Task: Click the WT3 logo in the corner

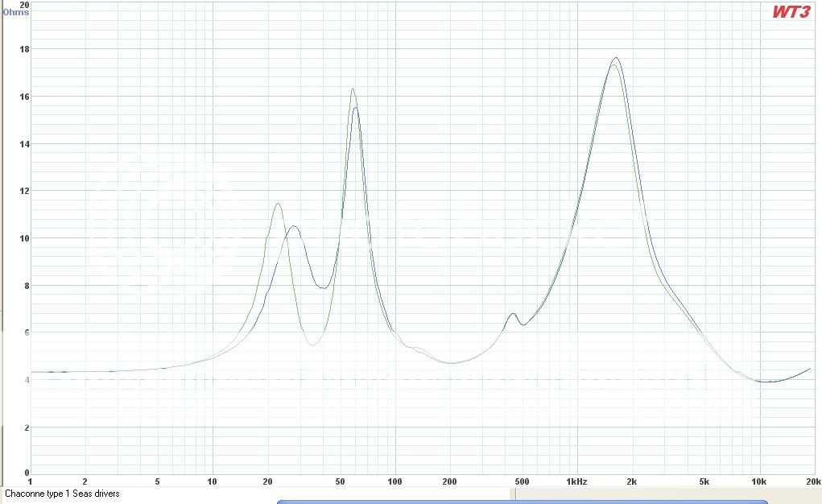Action: click(x=790, y=12)
